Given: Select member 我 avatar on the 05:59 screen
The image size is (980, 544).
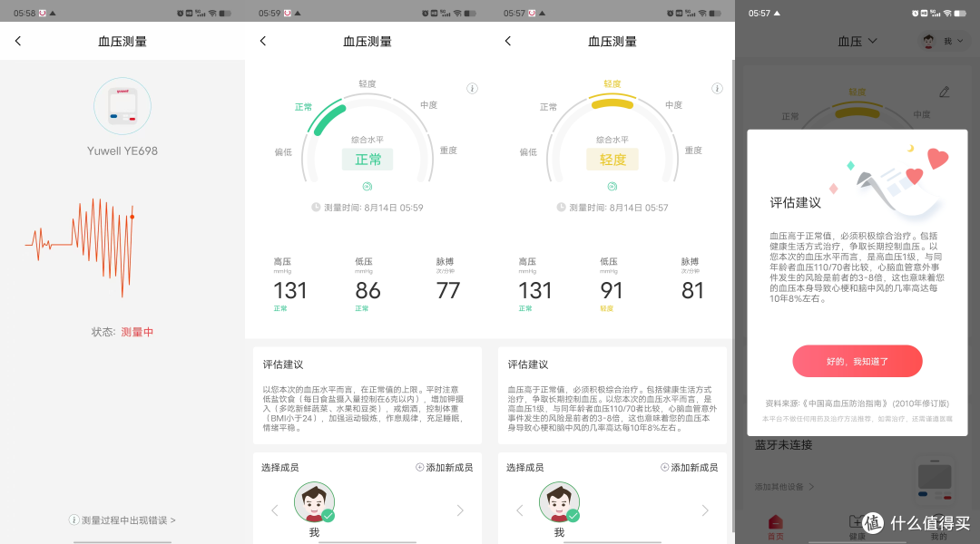Looking at the screenshot, I should (314, 501).
